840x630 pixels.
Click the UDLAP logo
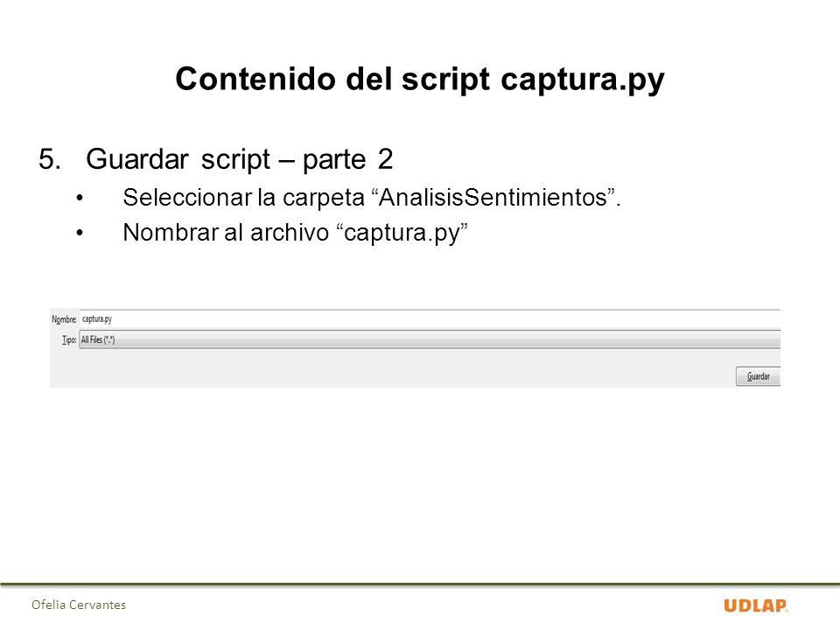(755, 605)
